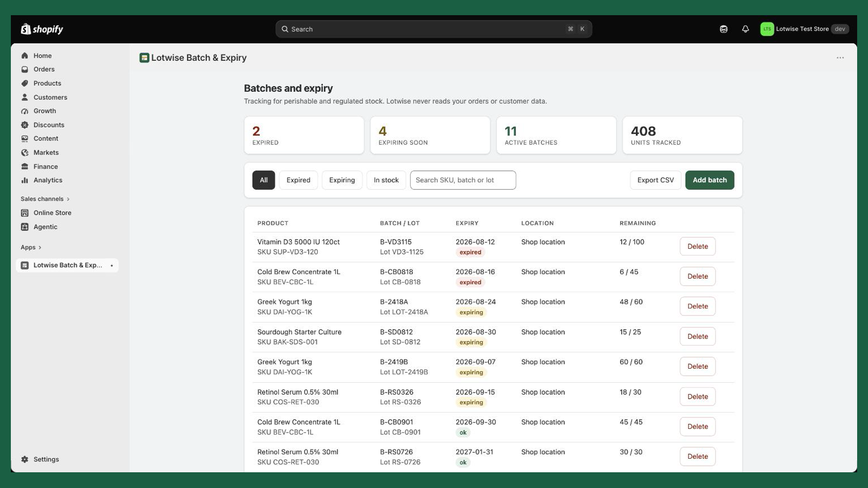Viewport: 868px width, 488px height.
Task: Click the Markets globe icon
Action: click(24, 153)
